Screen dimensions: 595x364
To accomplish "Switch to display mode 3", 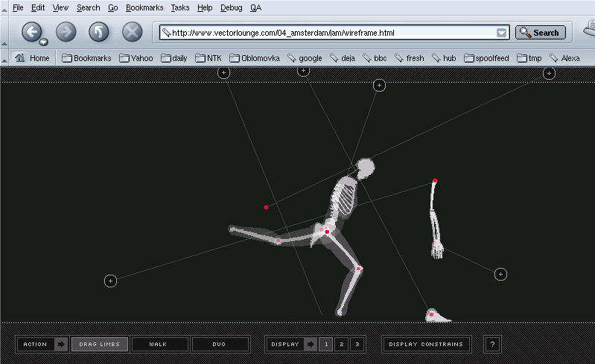I will pos(357,345).
